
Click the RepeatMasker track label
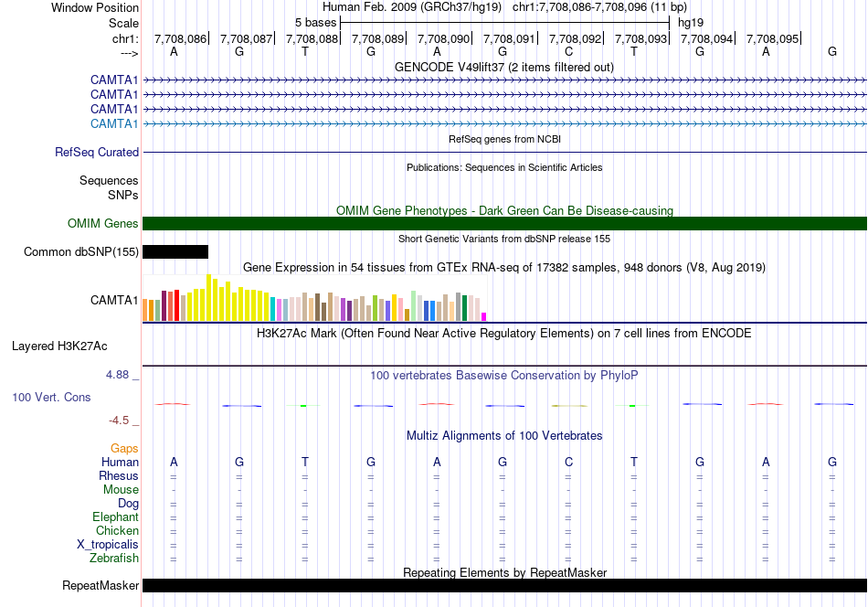(101, 585)
